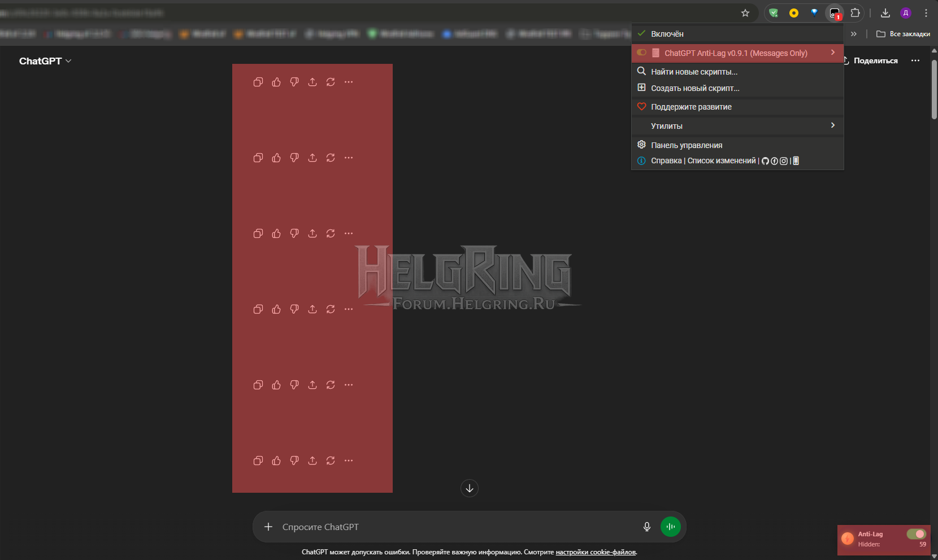Select Создать новый скрипт
Viewport: 938px width, 560px height.
click(737, 88)
